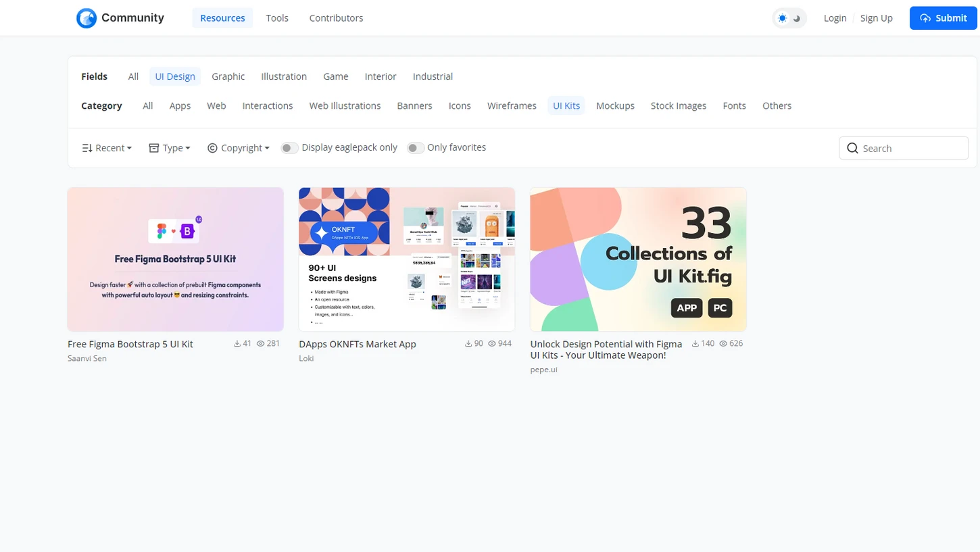The height and width of the screenshot is (552, 980).
Task: Enable Display eaglepack only toggle
Action: pyautogui.click(x=289, y=148)
